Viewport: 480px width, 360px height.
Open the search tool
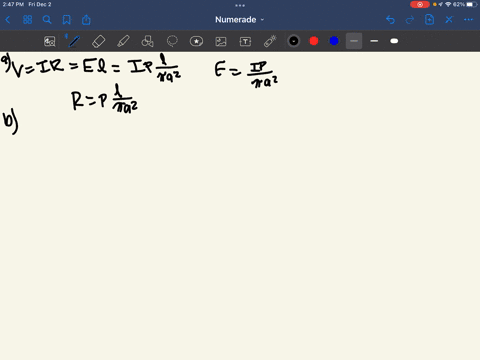tap(47, 20)
